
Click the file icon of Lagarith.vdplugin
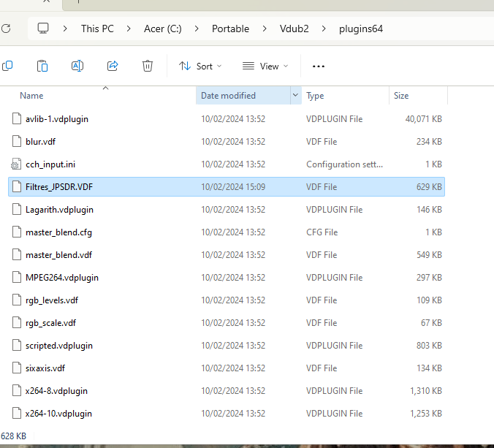point(17,209)
